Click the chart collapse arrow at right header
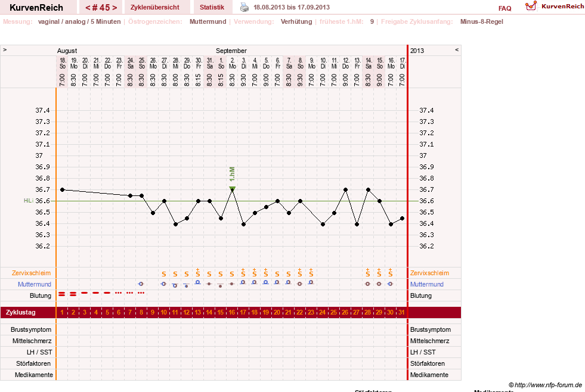Image resolution: width=585 pixels, height=392 pixels. (457, 49)
